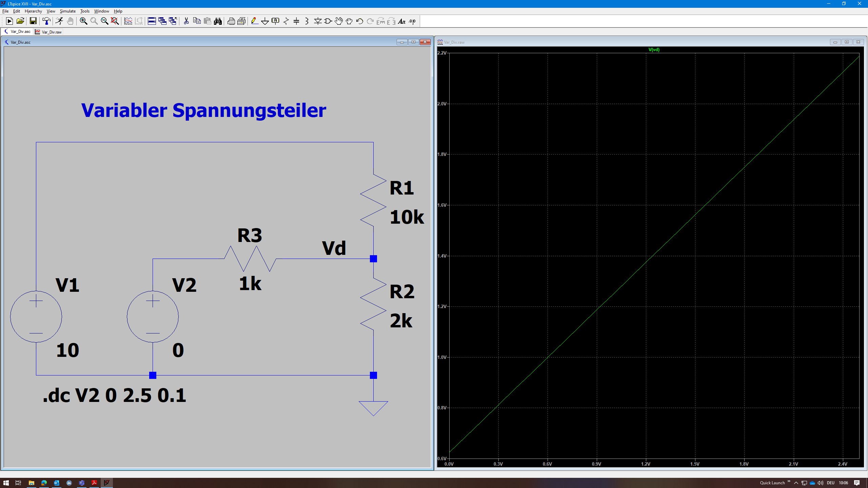
Task: Click the .dc V2 directive text
Action: (114, 395)
